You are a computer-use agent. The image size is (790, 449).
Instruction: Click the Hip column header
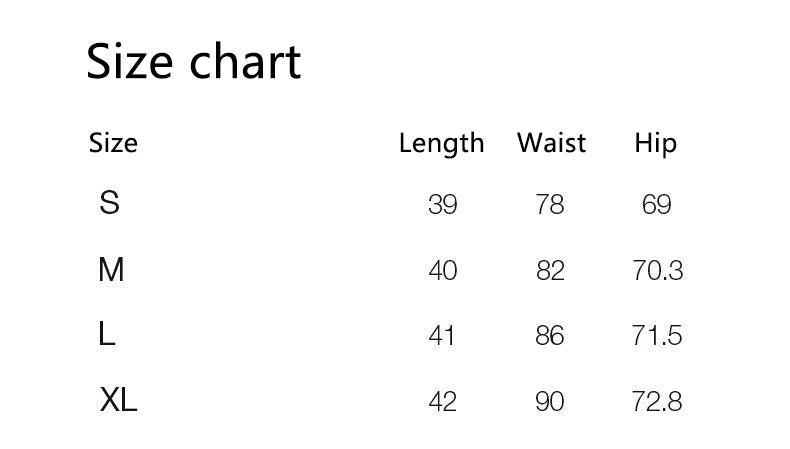point(655,144)
